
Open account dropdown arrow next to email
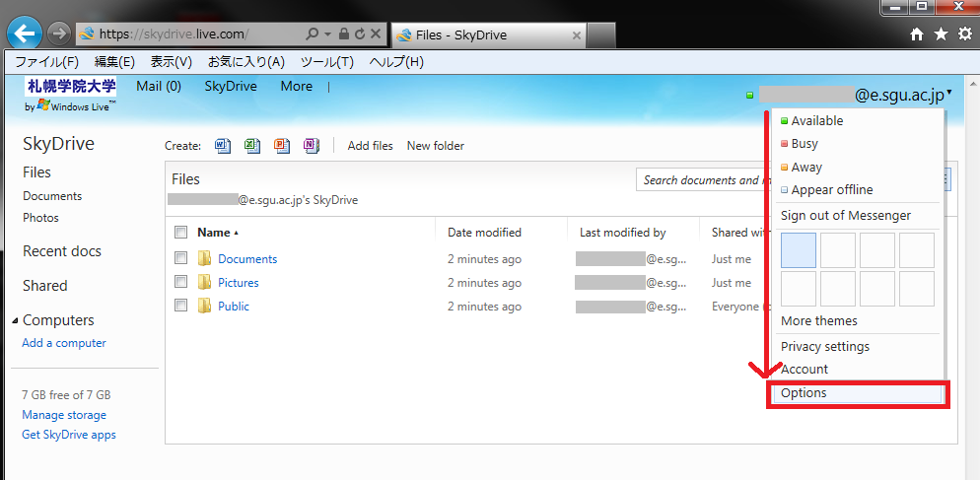[949, 93]
